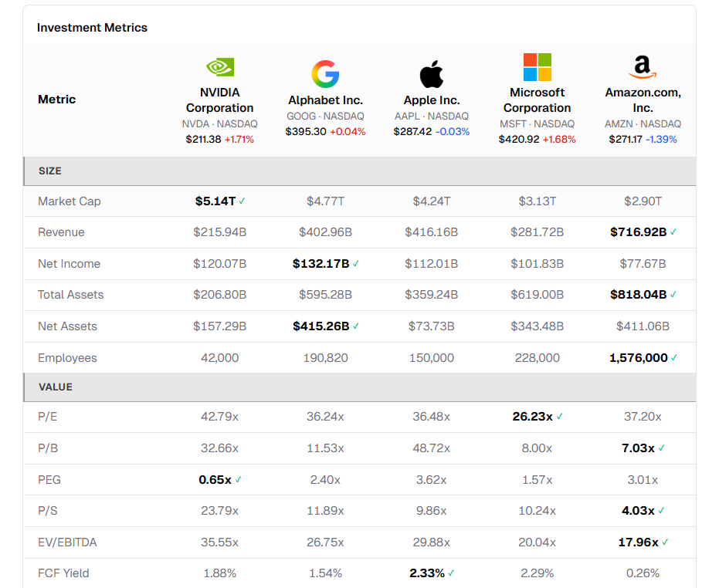Click the 0.26% FCF Yield cell
The height and width of the screenshot is (588, 719).
tap(643, 573)
